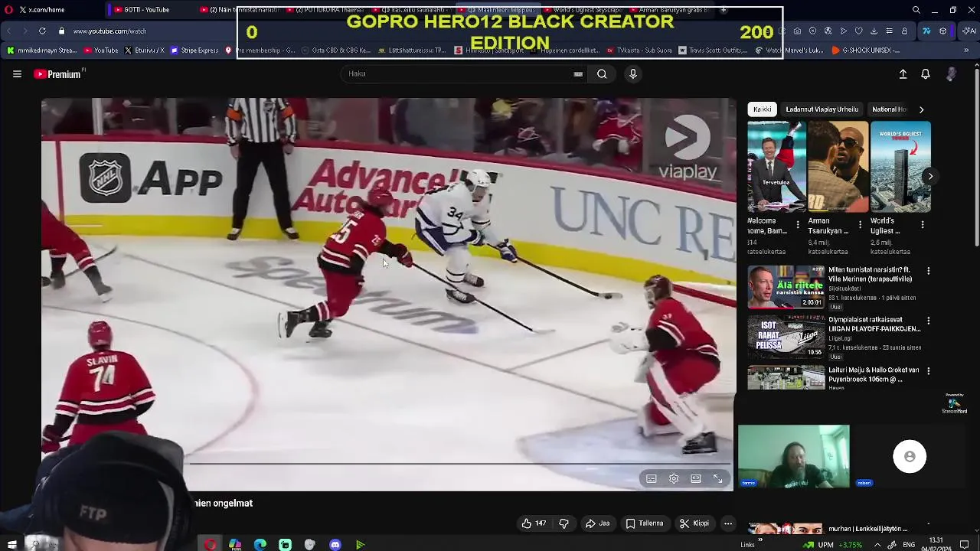The width and height of the screenshot is (980, 551).
Task: Switch to the GOTTI - YouTube tab
Action: (149, 10)
